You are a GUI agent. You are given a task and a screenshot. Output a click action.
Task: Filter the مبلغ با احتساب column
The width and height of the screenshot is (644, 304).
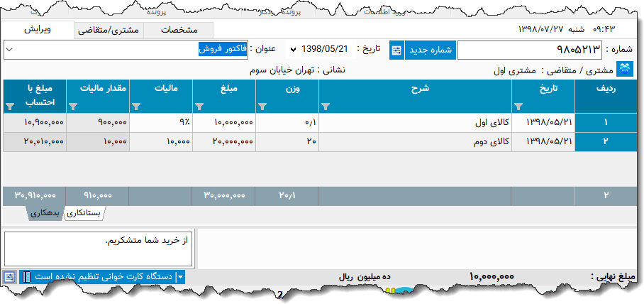click(x=10, y=107)
